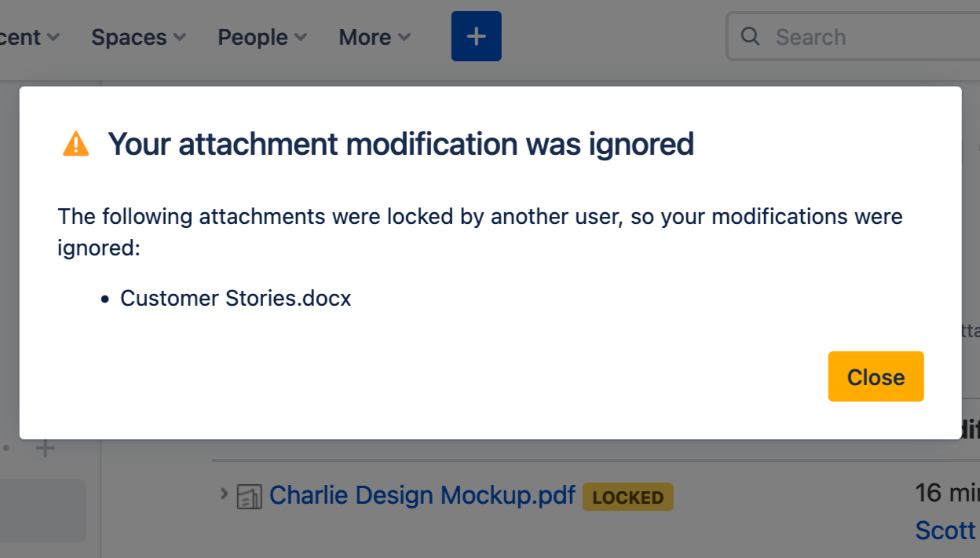Open the More dropdown menu
Image resolution: width=980 pixels, height=558 pixels.
click(374, 37)
